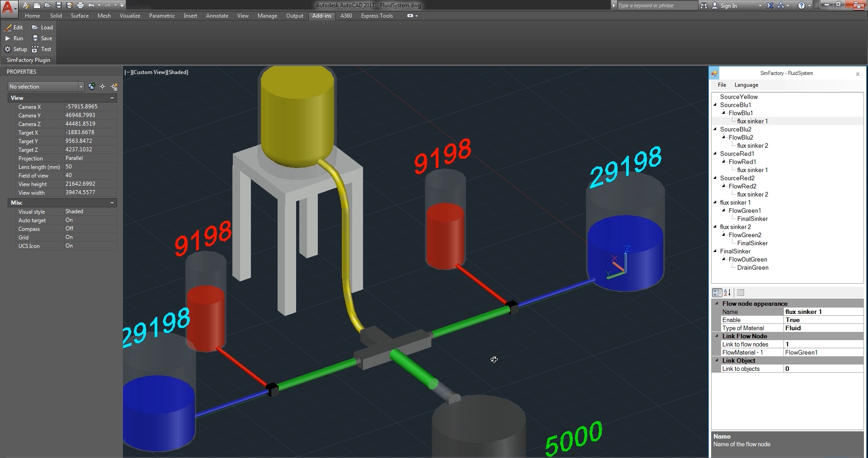
Task: Collapse the SourceBlu1 tree node
Action: pyautogui.click(x=715, y=105)
